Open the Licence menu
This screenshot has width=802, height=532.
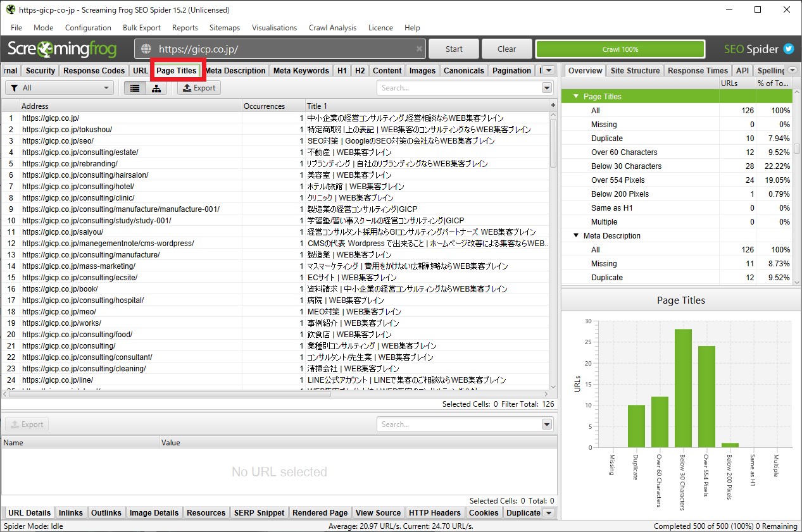(x=380, y=28)
